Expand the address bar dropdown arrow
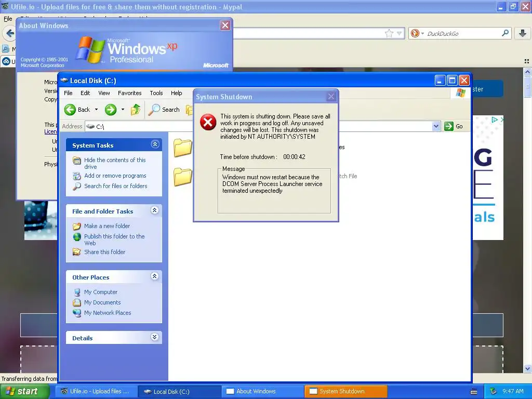The height and width of the screenshot is (399, 532). 436,127
